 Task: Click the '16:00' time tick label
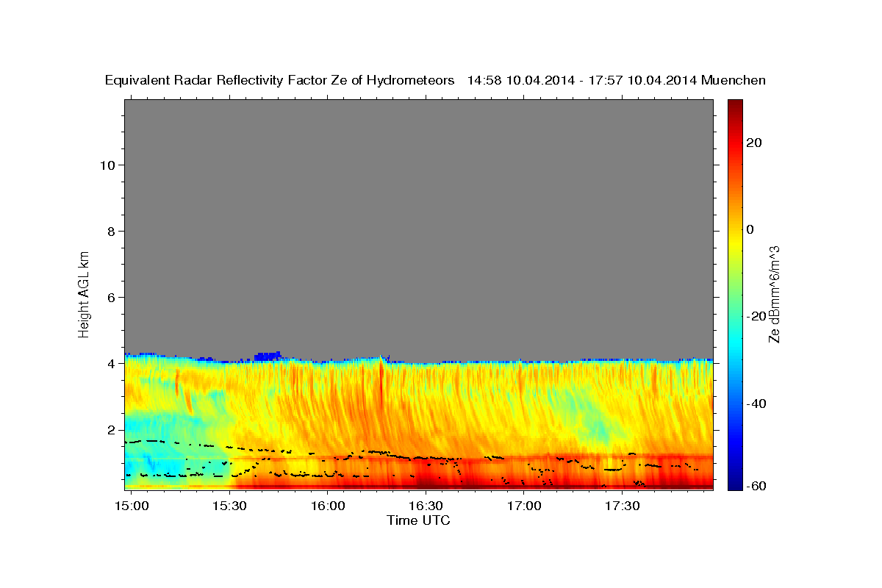[328, 506]
